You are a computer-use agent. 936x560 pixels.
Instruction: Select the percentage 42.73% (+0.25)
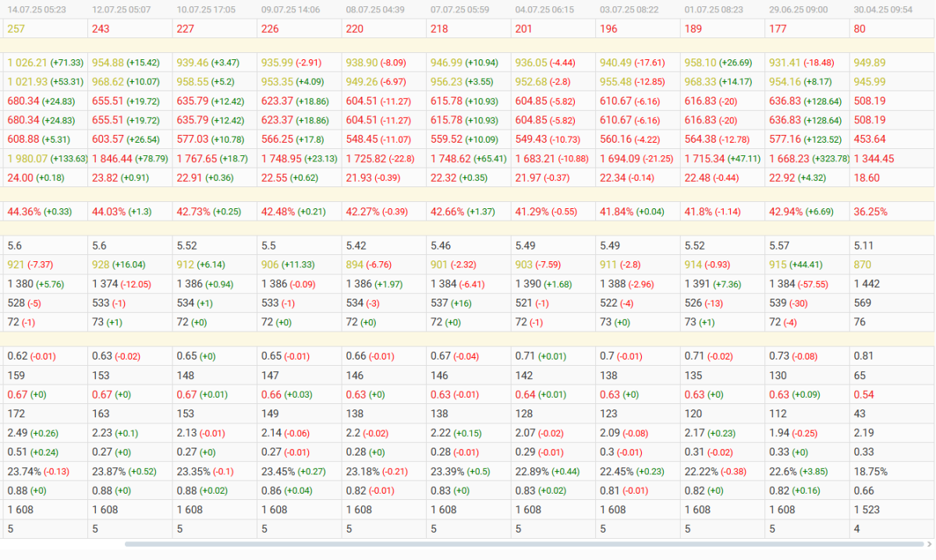[214, 211]
